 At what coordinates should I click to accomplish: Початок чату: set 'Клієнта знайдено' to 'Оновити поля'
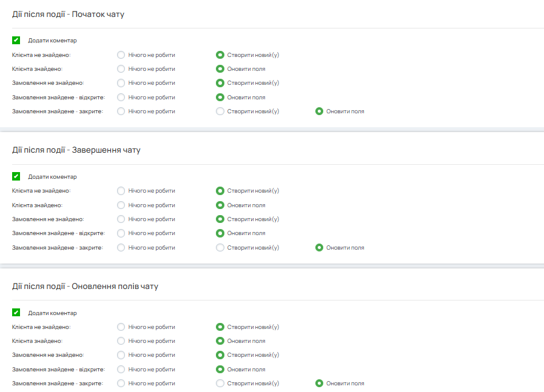click(220, 69)
